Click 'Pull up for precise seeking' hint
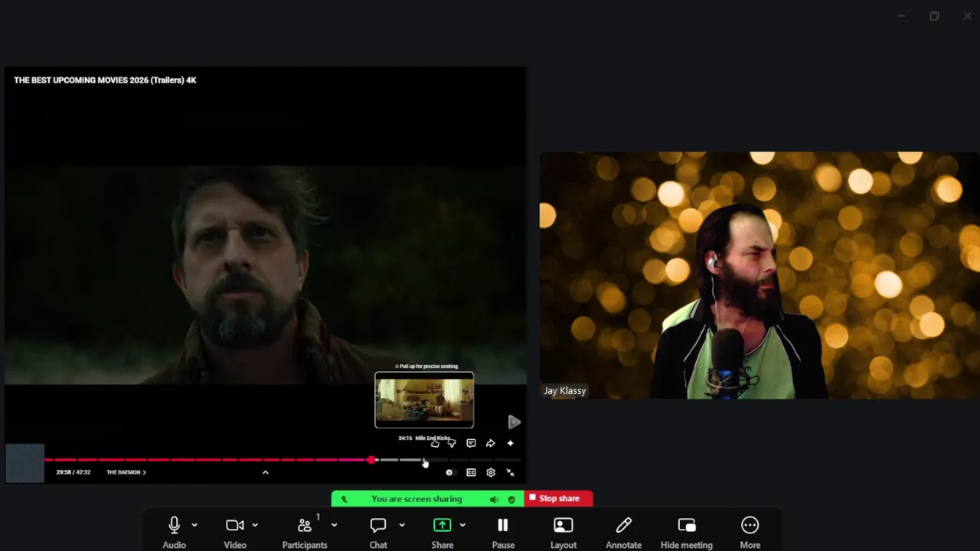 [x=426, y=367]
